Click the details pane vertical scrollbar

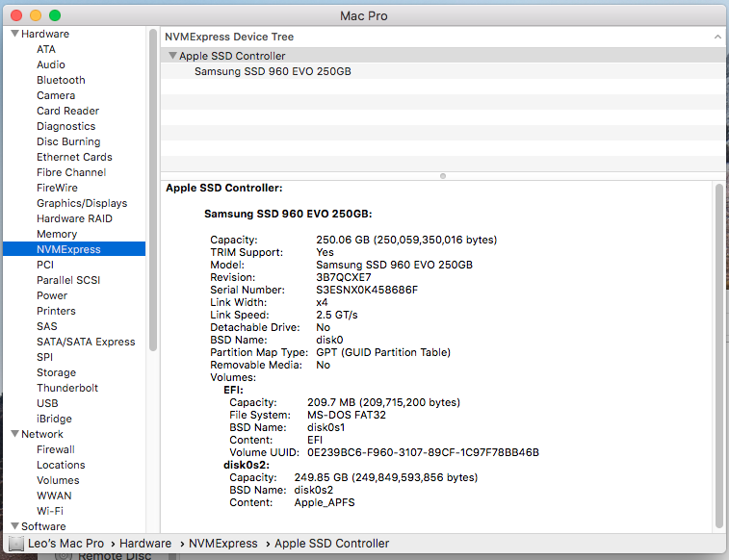[x=718, y=355]
